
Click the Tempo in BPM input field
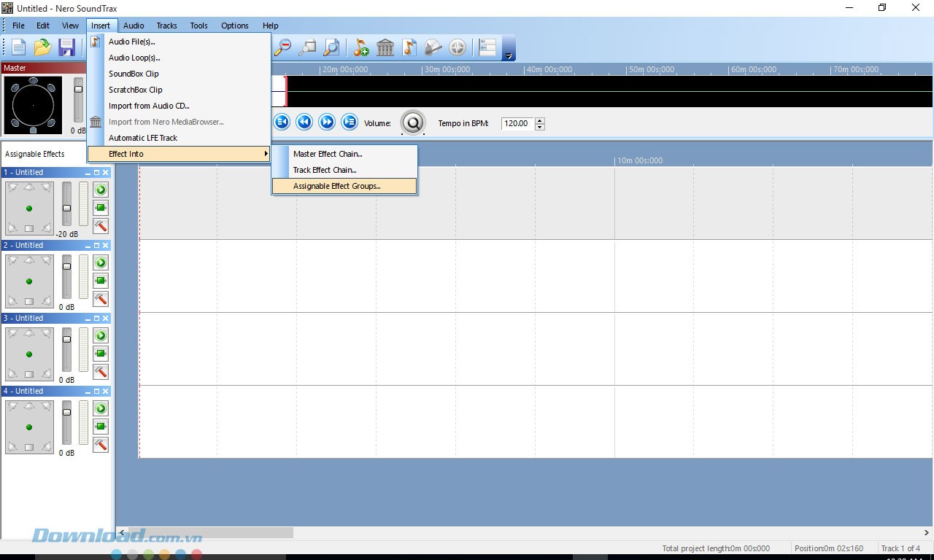click(517, 123)
